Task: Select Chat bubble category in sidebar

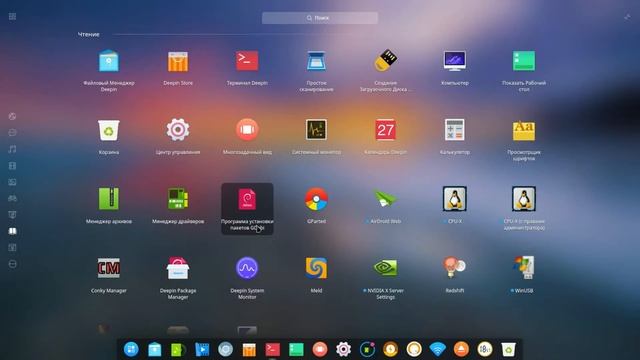Action: point(13,133)
